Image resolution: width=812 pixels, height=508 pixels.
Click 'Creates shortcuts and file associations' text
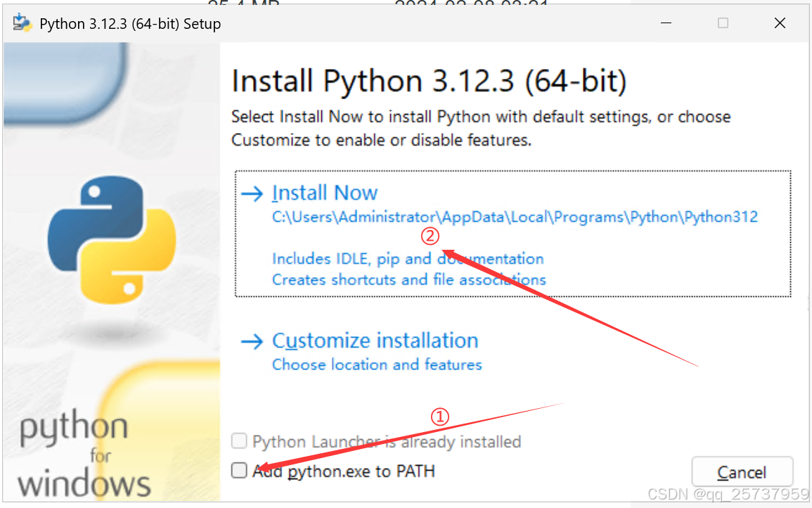[409, 280]
